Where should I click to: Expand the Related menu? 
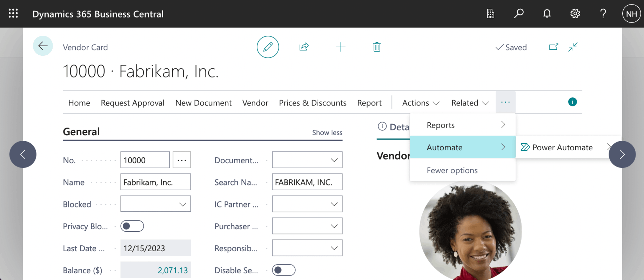point(470,103)
